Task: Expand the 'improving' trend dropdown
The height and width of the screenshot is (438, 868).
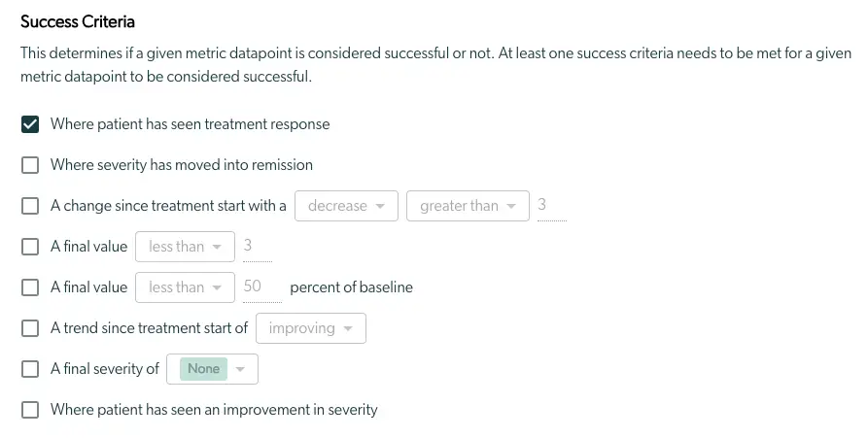Action: tap(310, 328)
